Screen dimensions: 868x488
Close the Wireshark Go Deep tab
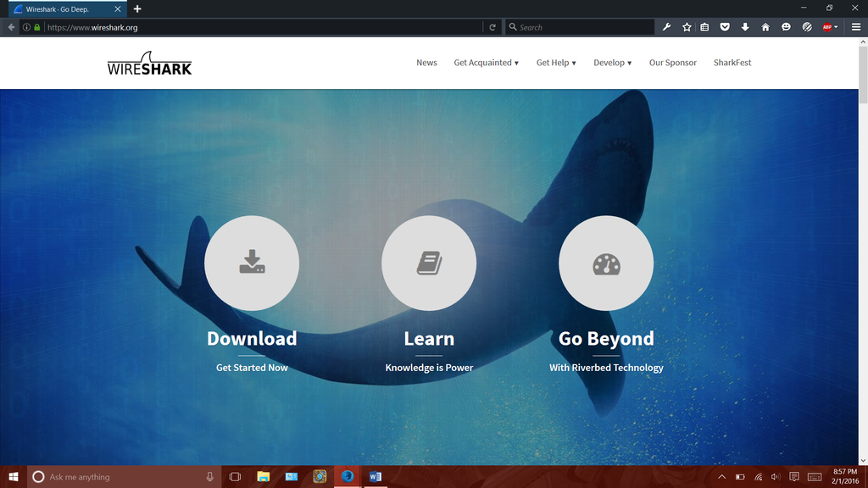[117, 8]
